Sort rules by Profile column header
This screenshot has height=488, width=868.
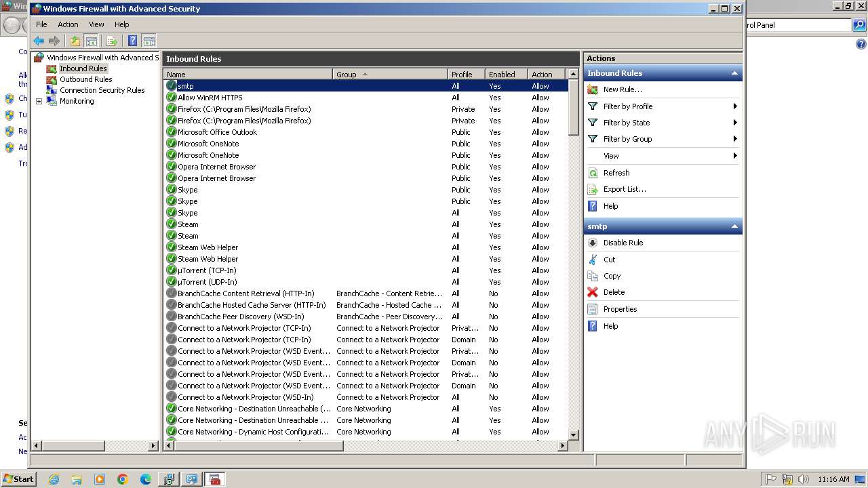pos(467,75)
